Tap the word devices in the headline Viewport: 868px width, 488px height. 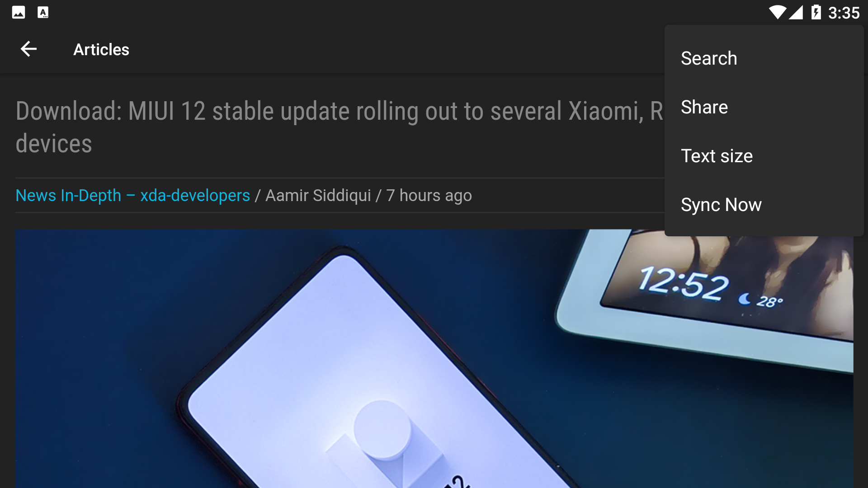[x=54, y=144]
